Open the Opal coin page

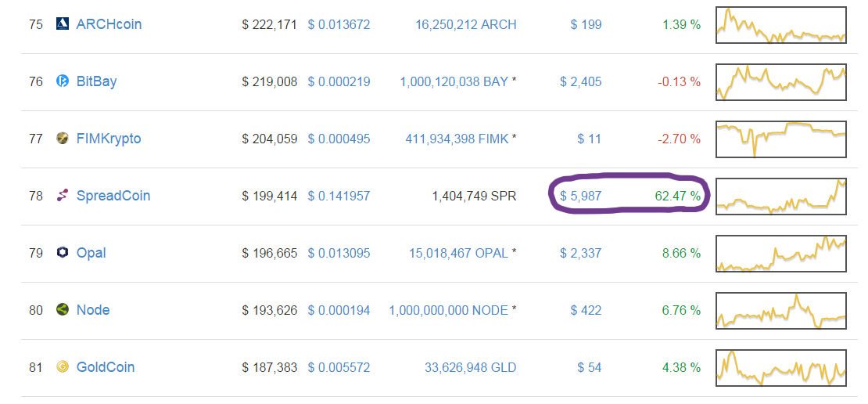tap(91, 253)
